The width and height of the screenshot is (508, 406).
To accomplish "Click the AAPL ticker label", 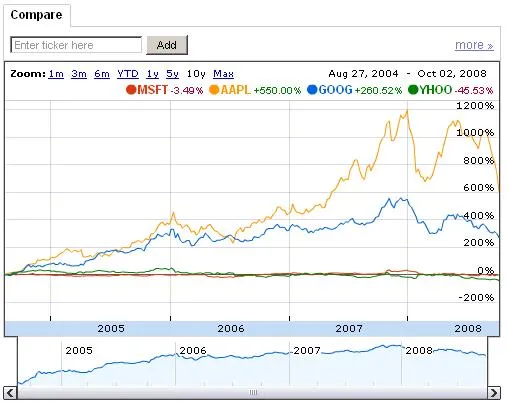I will [x=235, y=90].
